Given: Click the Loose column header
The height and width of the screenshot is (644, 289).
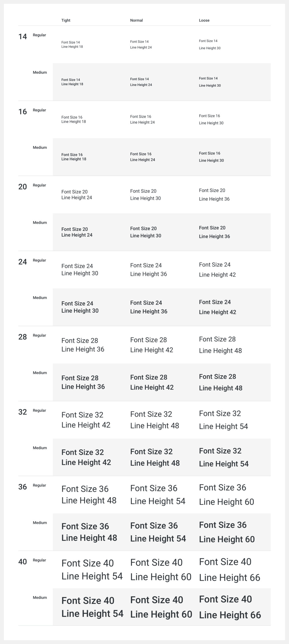Looking at the screenshot, I should click(x=204, y=20).
